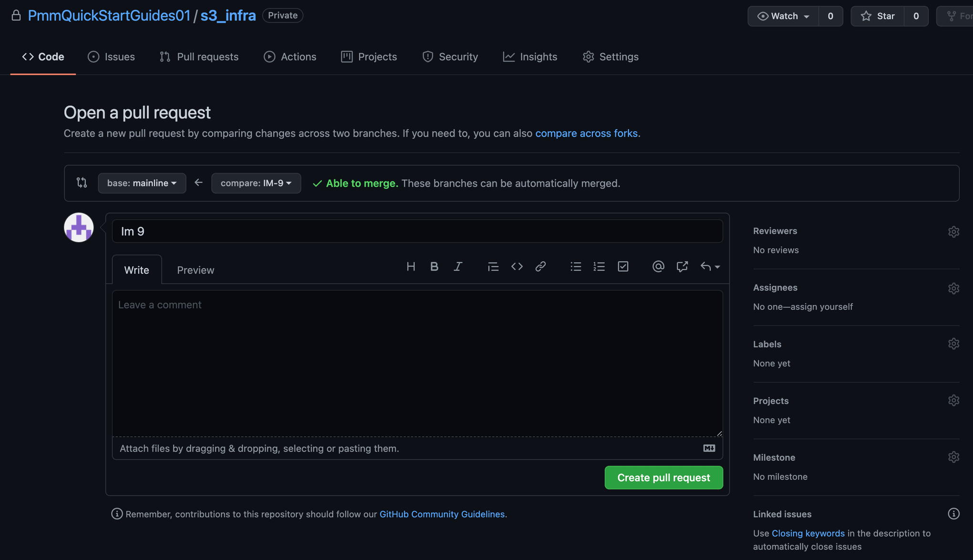The height and width of the screenshot is (560, 973).
Task: Click the heading format icon
Action: coord(410,267)
